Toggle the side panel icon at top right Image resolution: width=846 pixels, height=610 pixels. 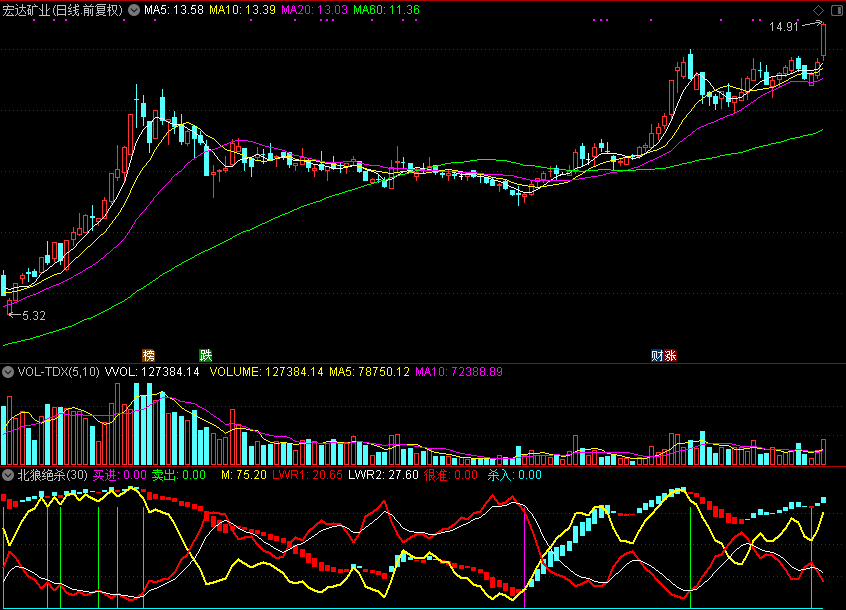837,10
